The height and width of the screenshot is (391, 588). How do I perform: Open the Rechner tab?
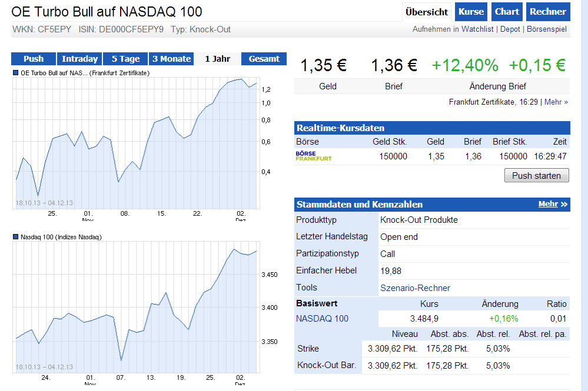(x=547, y=12)
